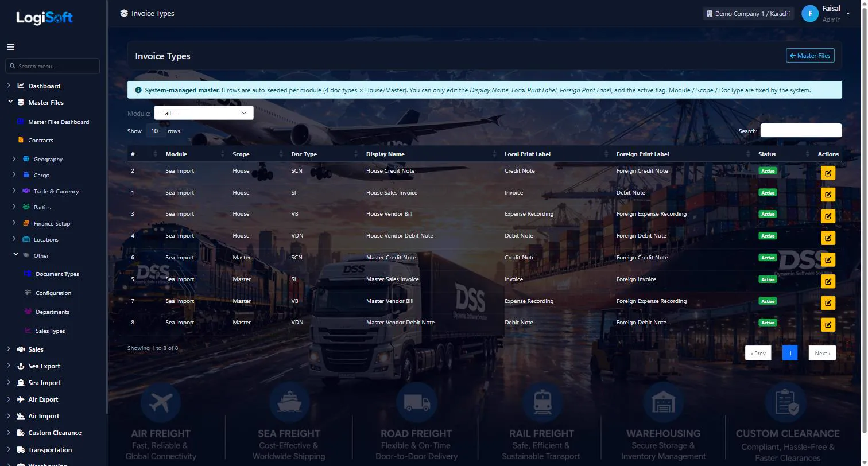The image size is (868, 466).
Task: Go back to Master Files button
Action: (x=810, y=56)
